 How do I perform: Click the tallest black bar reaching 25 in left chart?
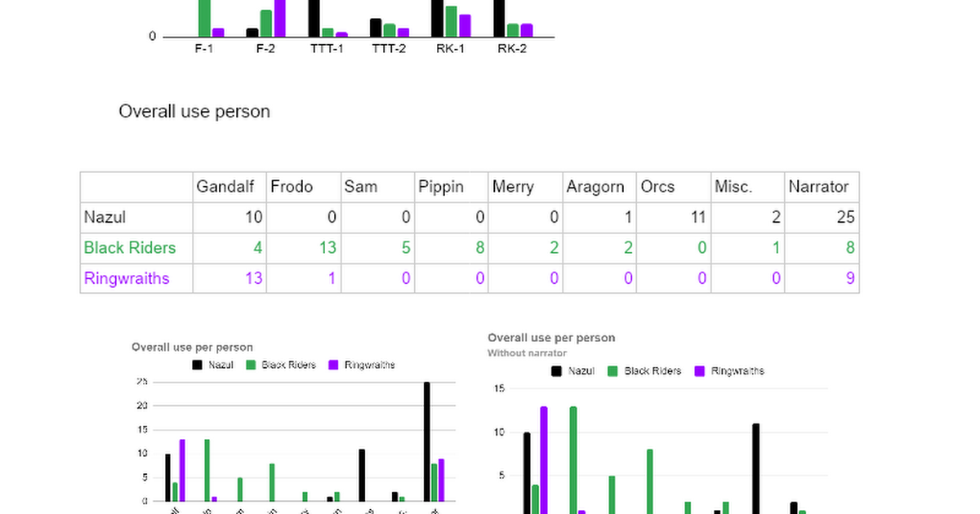coord(426,441)
